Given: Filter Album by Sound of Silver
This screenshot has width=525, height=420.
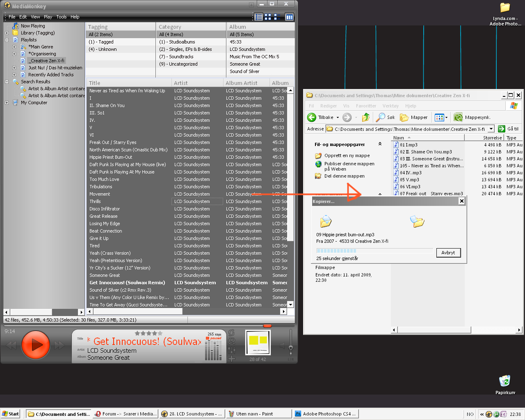Looking at the screenshot, I should click(261, 71).
